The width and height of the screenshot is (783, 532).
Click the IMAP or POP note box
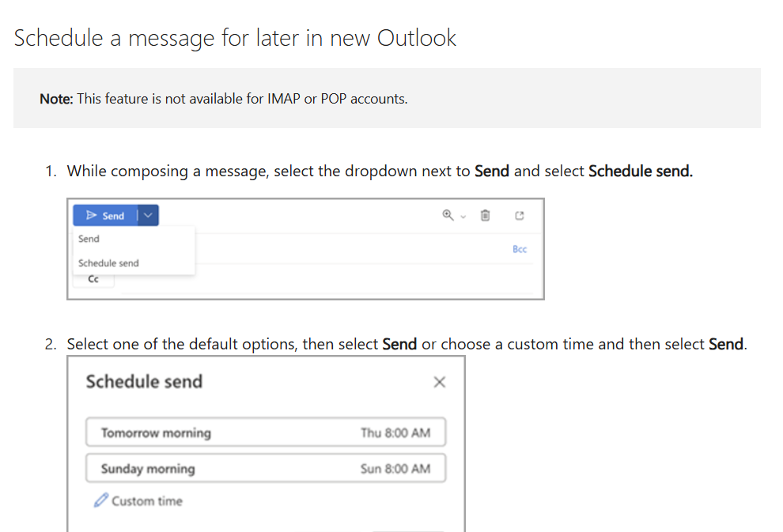(387, 99)
